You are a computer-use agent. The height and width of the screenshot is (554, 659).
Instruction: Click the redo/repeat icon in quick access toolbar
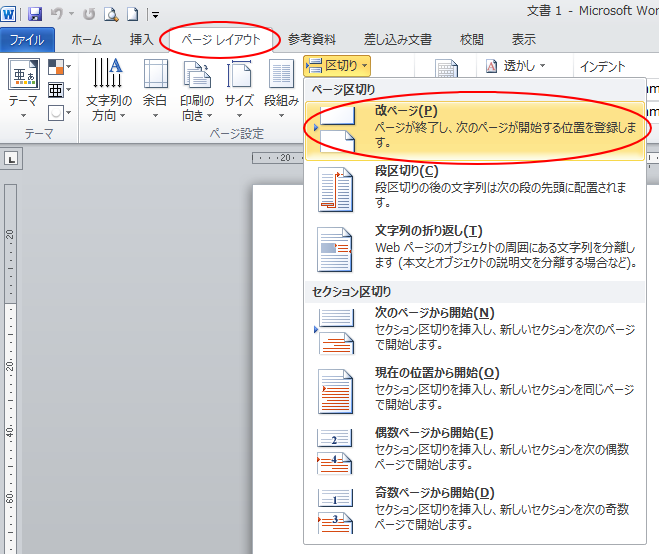(89, 14)
